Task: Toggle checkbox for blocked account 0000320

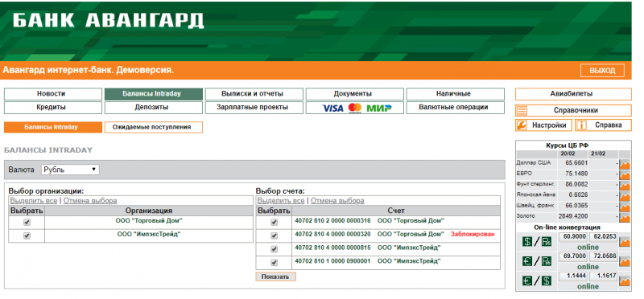Action: 274,236
